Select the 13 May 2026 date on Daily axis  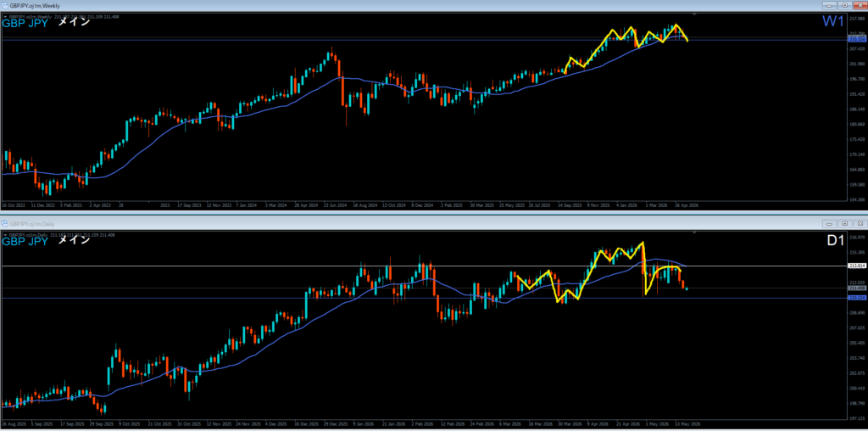click(687, 423)
